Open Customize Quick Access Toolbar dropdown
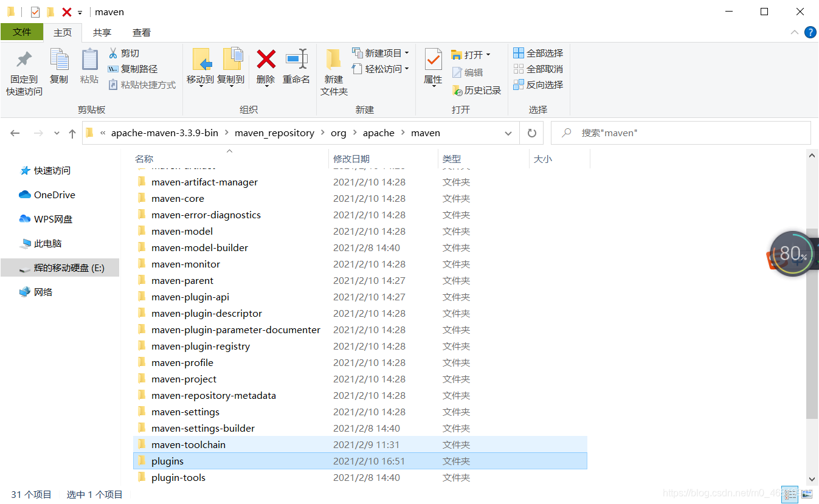The width and height of the screenshot is (819, 504). (80, 12)
